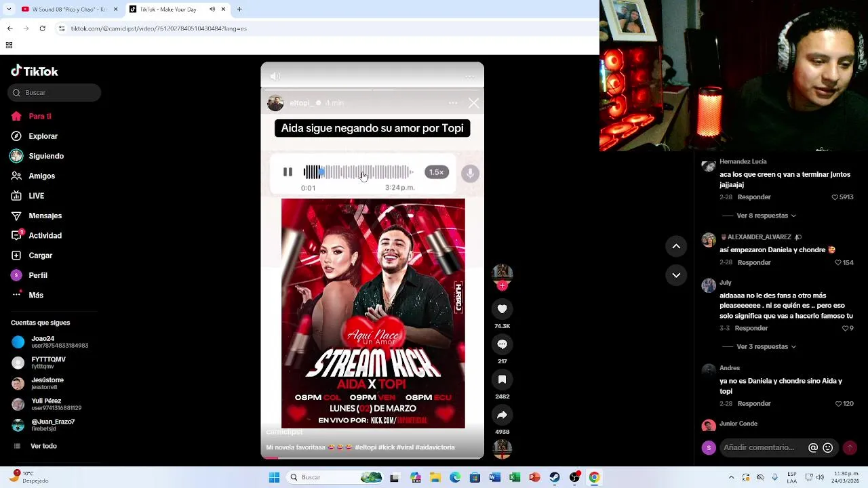This screenshot has width=868, height=488.
Task: Open Mensajes in the sidebar
Action: [36, 216]
